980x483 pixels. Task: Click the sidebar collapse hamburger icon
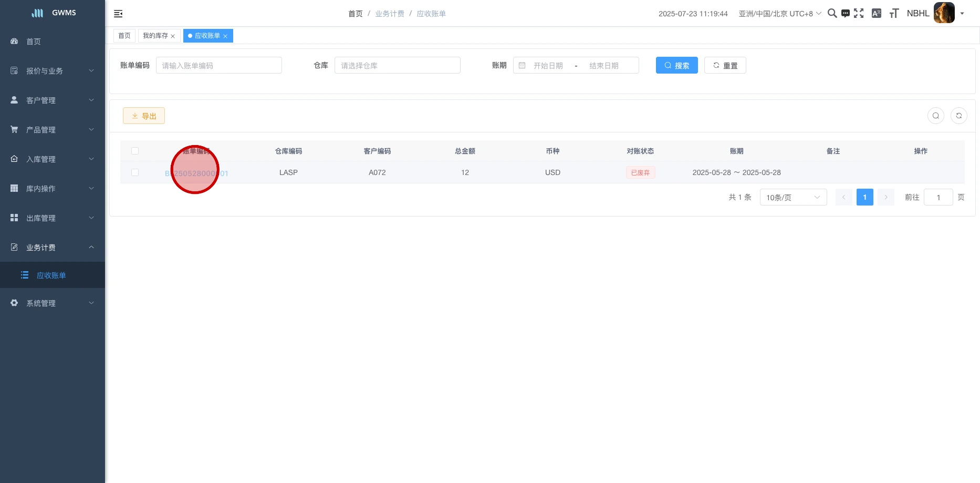click(118, 14)
